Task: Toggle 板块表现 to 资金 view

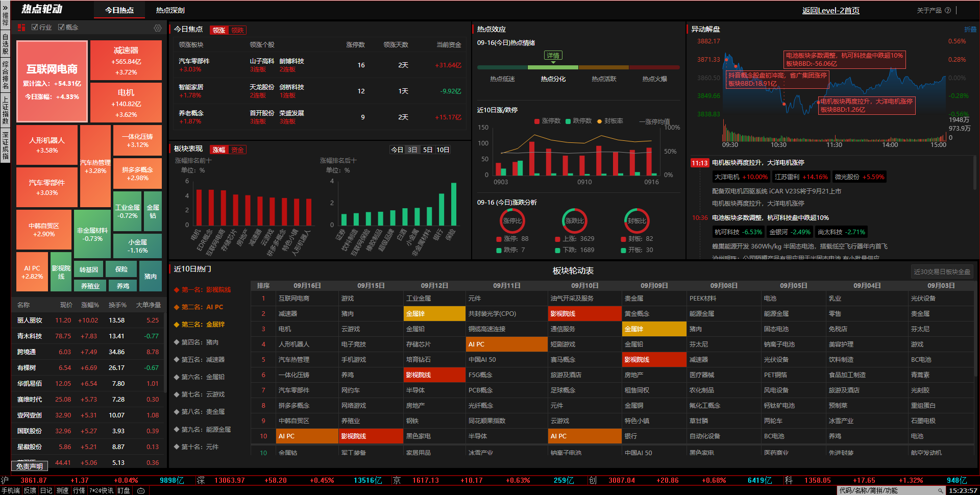Action: coord(237,150)
